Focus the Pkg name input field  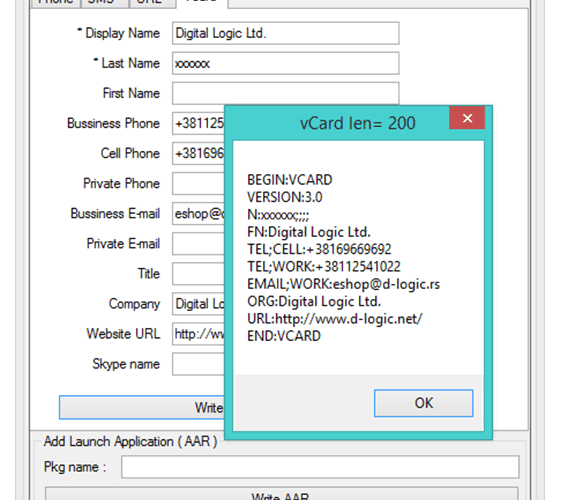(320, 467)
